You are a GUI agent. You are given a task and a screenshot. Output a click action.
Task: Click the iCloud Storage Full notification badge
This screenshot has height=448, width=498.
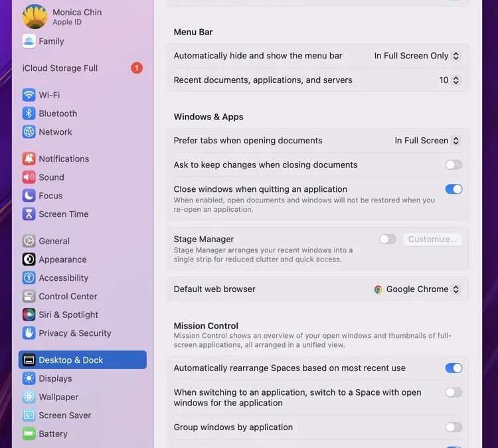136,68
